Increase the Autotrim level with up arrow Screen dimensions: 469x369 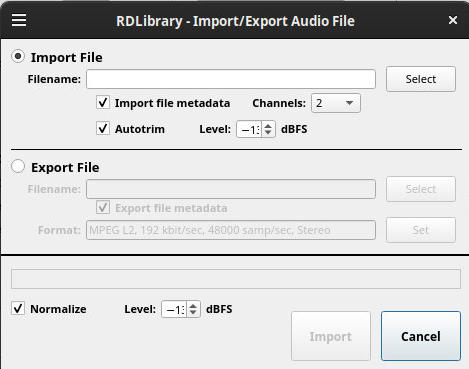268,126
